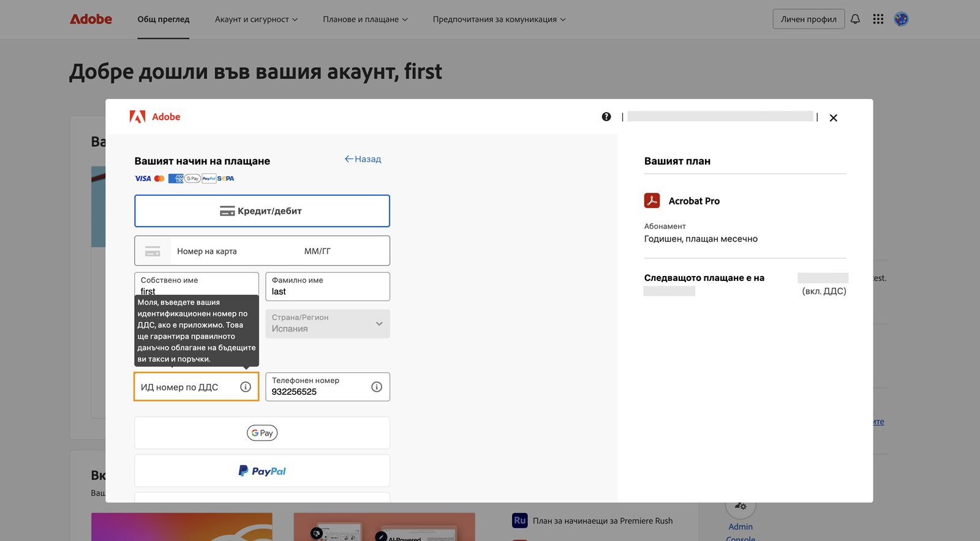Image resolution: width=980 pixels, height=541 pixels.
Task: Choose the Google Pay payment button
Action: coord(262,433)
